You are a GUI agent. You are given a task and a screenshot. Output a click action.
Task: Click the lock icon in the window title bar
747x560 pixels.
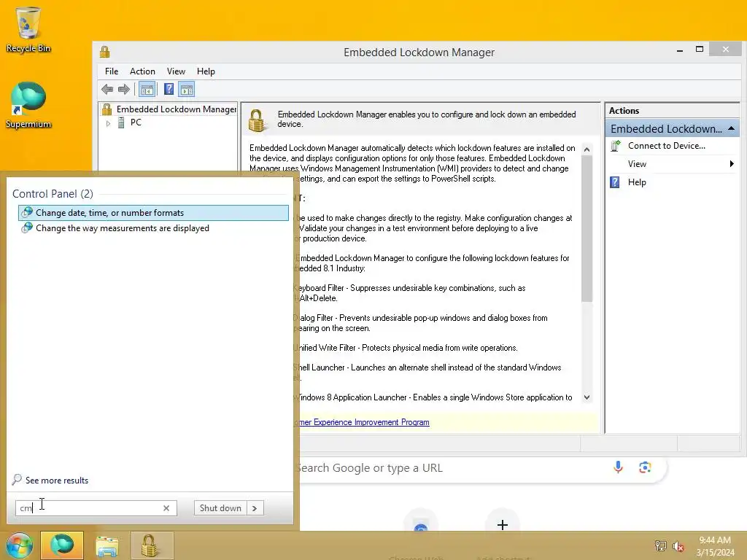[x=105, y=52]
